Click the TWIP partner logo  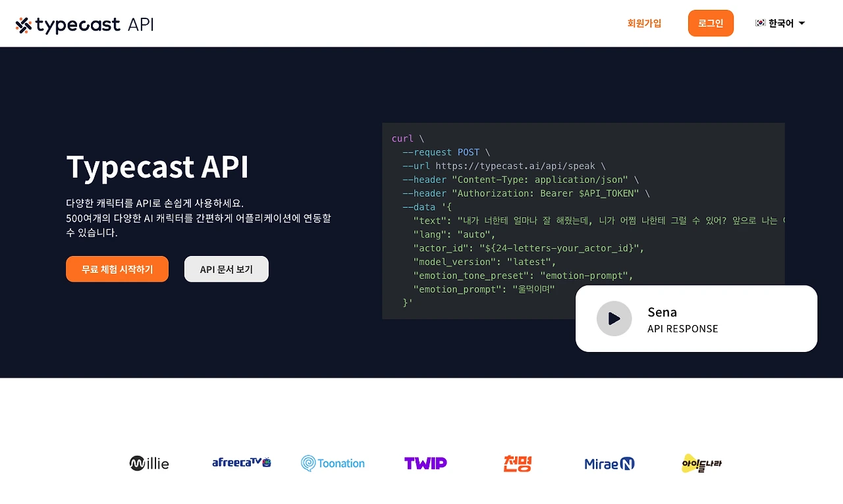(x=425, y=463)
